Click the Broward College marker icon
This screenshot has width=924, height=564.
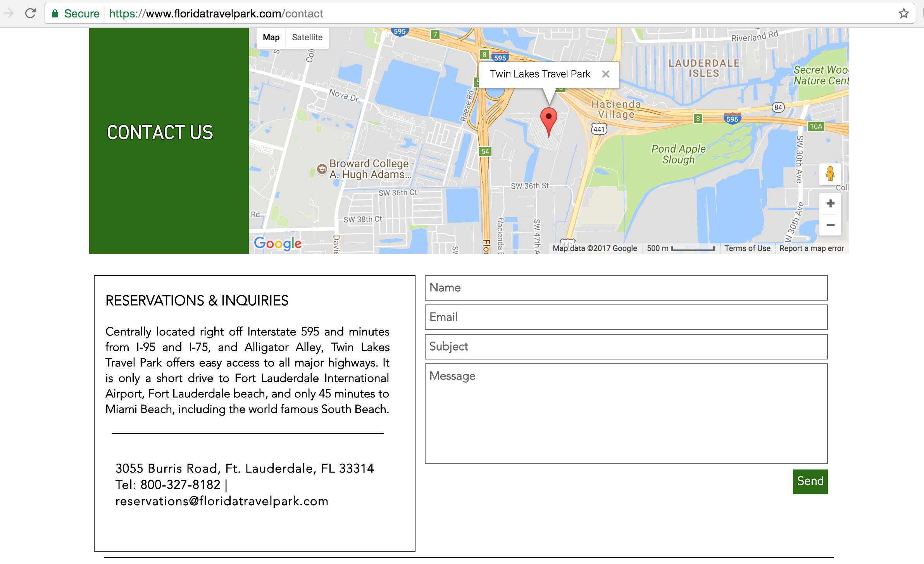322,169
